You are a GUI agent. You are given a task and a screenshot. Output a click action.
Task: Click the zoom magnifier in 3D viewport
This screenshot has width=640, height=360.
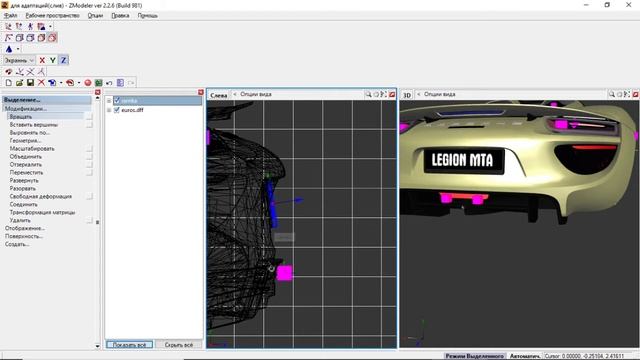[612, 94]
